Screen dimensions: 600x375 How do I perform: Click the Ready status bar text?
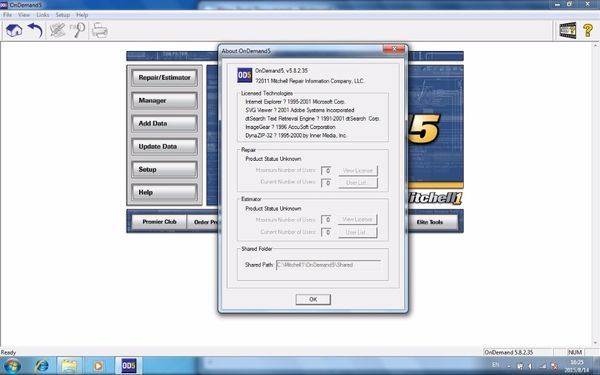coord(8,352)
